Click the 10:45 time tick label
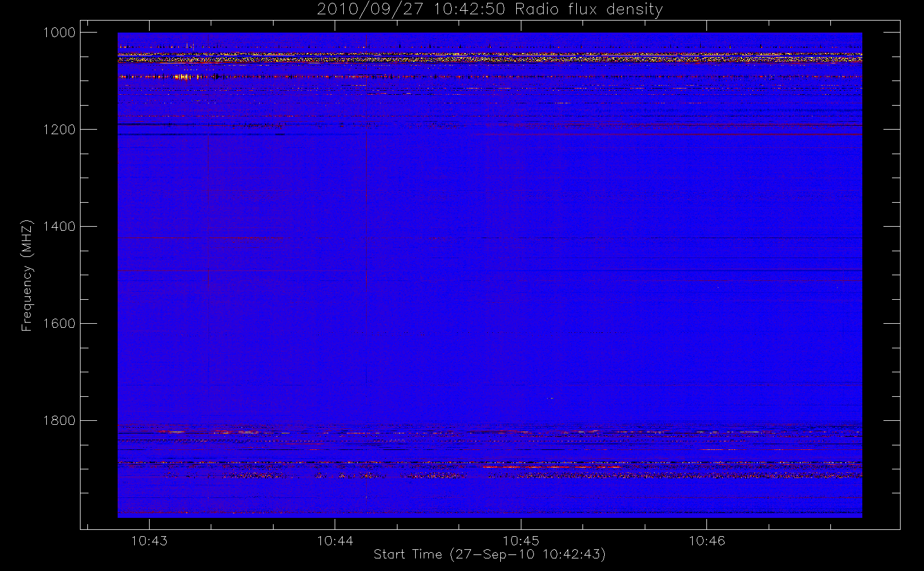The height and width of the screenshot is (571, 924). pos(521,541)
